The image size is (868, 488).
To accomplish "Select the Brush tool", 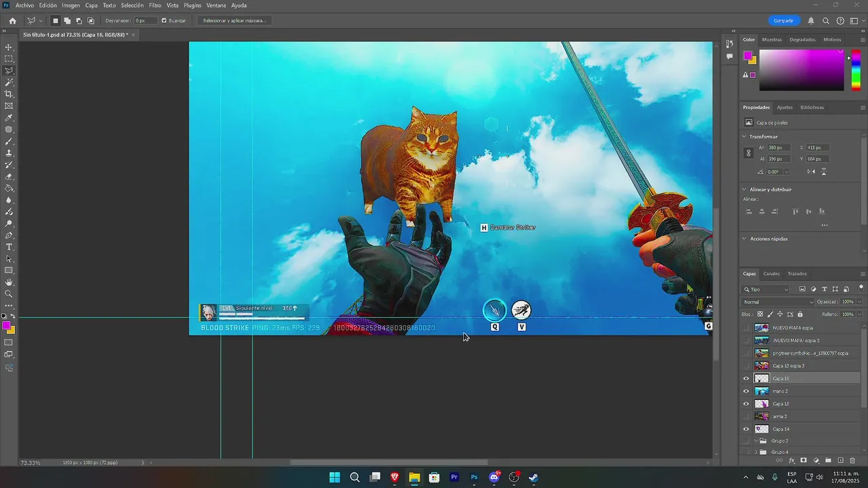I will coord(9,142).
